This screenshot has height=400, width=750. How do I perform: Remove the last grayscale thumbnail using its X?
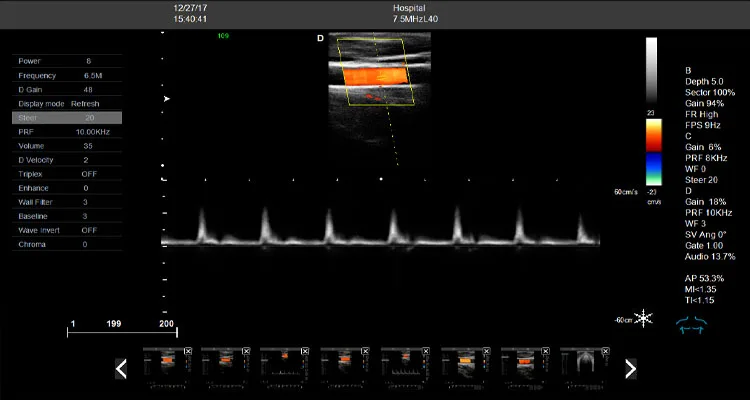605,351
